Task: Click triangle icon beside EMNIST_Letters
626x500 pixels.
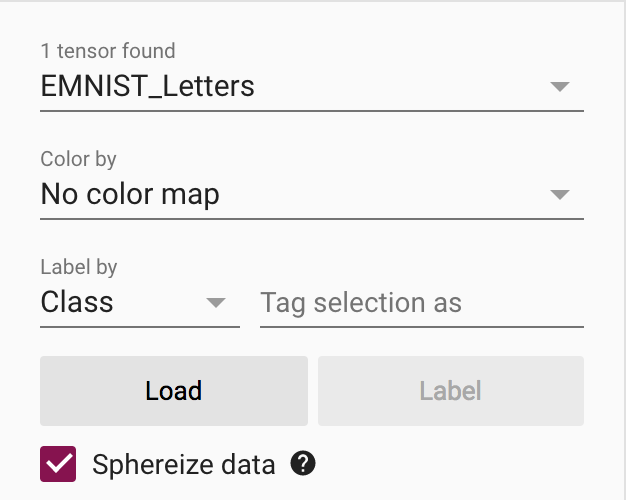Action: pyautogui.click(x=560, y=87)
